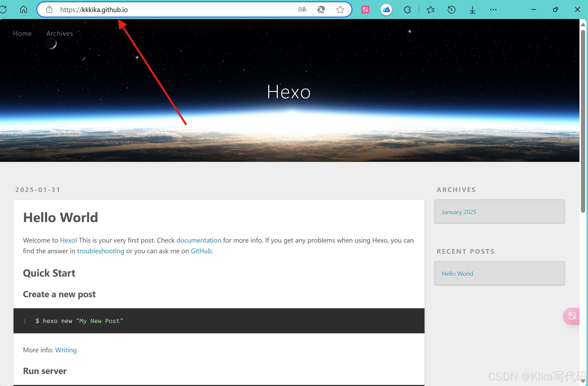Add this page to favorites star

coord(340,10)
